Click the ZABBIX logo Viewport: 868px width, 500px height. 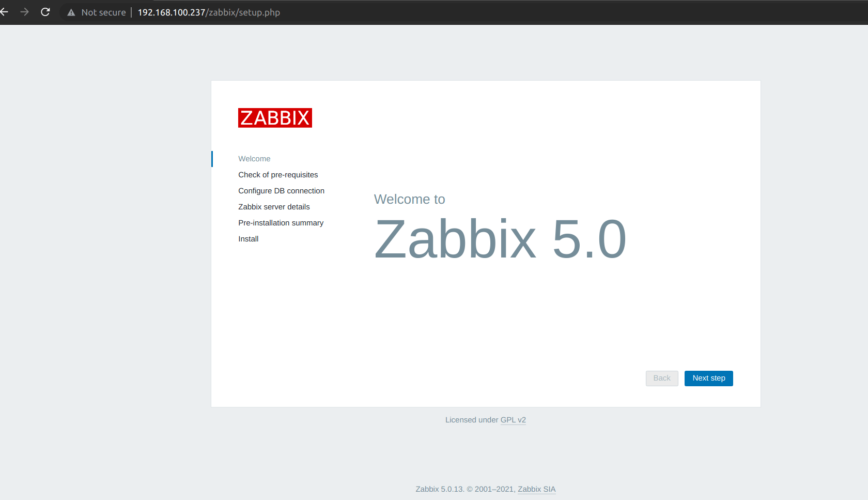[275, 118]
